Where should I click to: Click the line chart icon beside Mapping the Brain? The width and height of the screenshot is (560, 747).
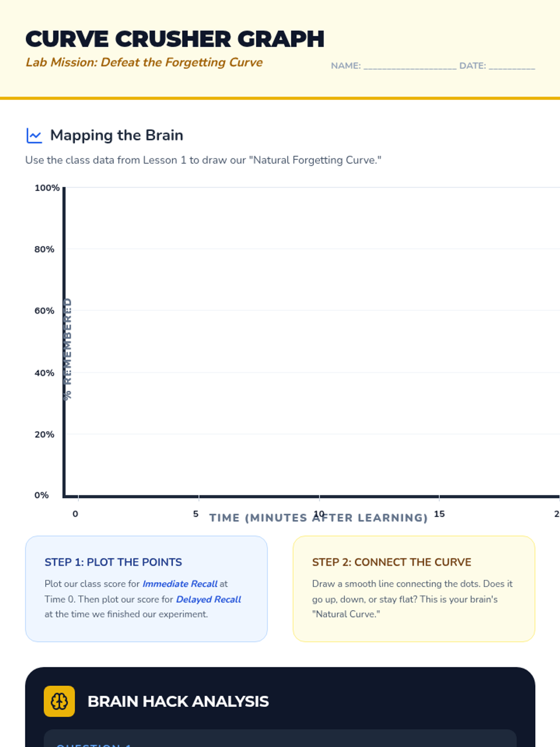[x=34, y=135]
